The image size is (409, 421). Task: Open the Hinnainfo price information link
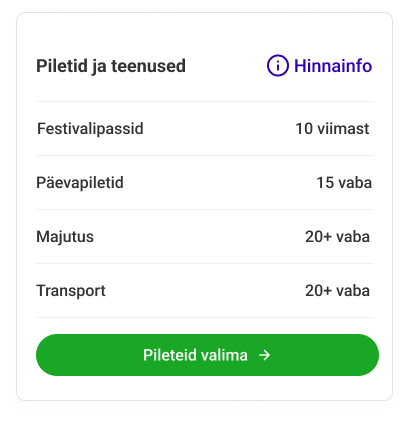pyautogui.click(x=319, y=66)
